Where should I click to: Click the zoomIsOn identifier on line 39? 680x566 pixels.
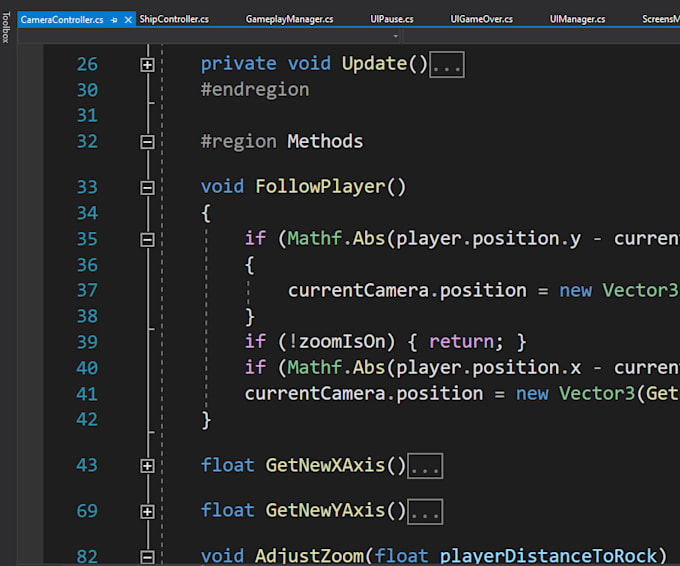coord(342,342)
